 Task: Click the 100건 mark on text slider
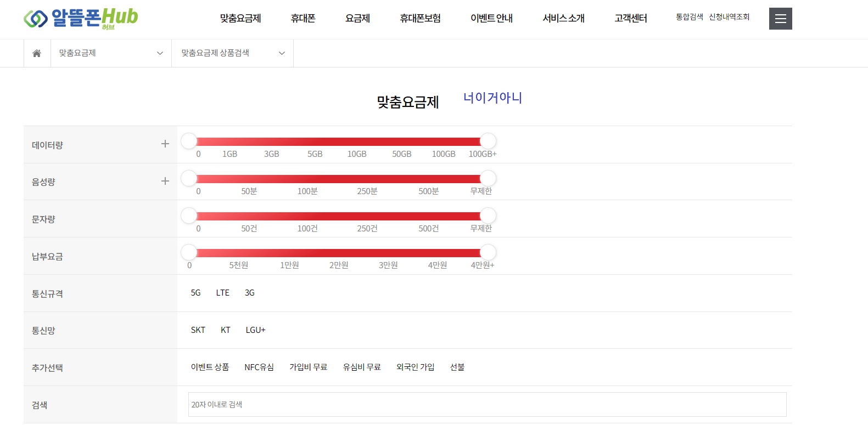coord(307,229)
